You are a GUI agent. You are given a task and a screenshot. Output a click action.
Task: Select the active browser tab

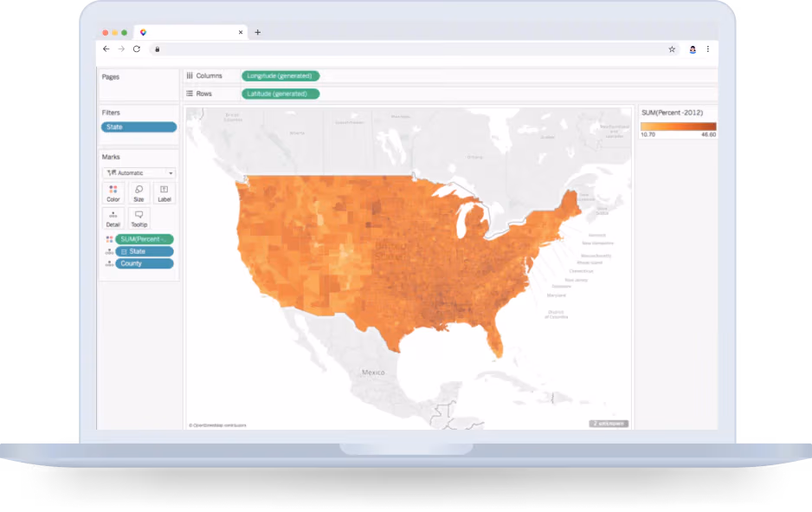coord(190,32)
